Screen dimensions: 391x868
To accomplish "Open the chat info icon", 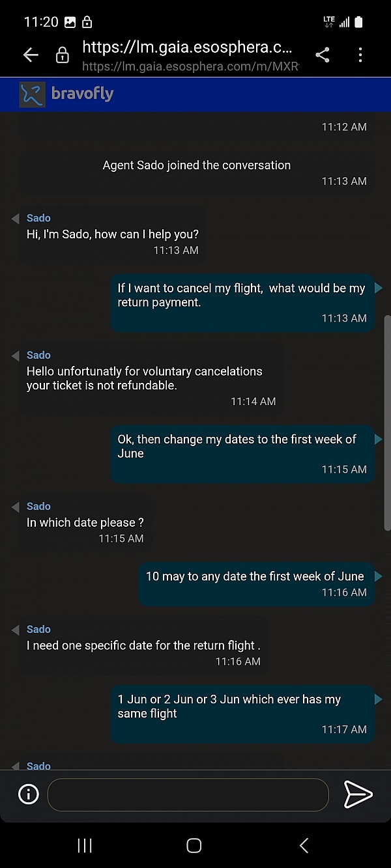I will tap(29, 794).
